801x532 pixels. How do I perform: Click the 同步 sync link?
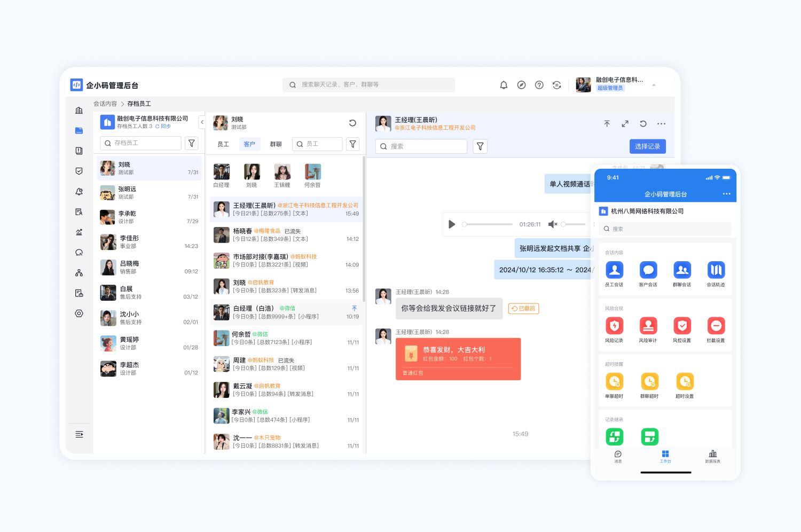pyautogui.click(x=163, y=127)
